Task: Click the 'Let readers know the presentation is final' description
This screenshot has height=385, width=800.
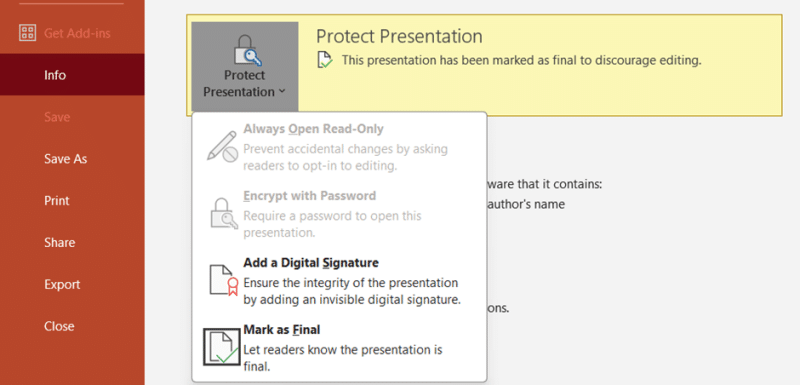Action: point(342,358)
